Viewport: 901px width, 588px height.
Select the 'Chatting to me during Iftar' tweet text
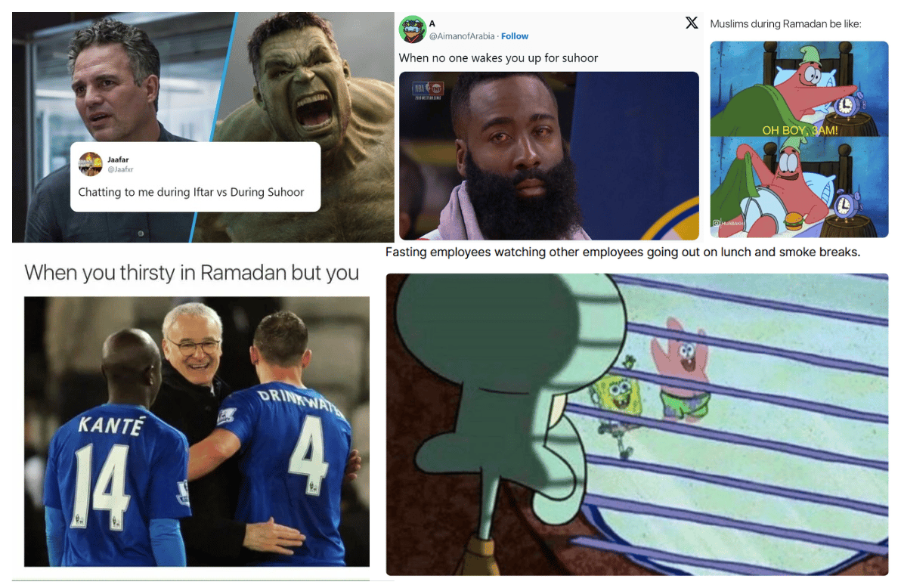(x=190, y=192)
